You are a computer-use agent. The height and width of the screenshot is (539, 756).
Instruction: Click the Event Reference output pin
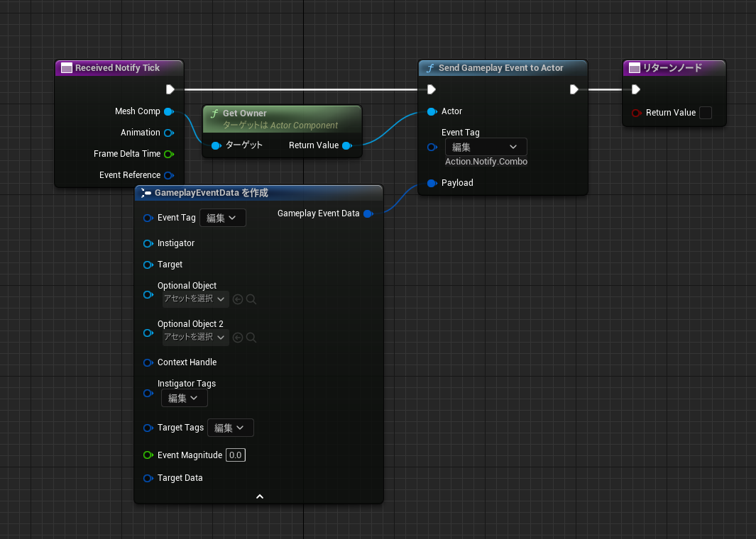tap(169, 175)
